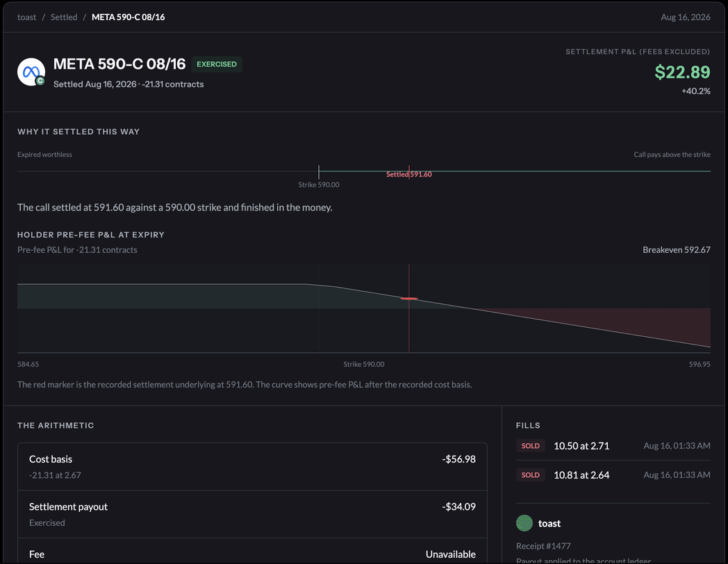Select the +40.2% return text
The height and width of the screenshot is (564, 728).
click(x=695, y=91)
